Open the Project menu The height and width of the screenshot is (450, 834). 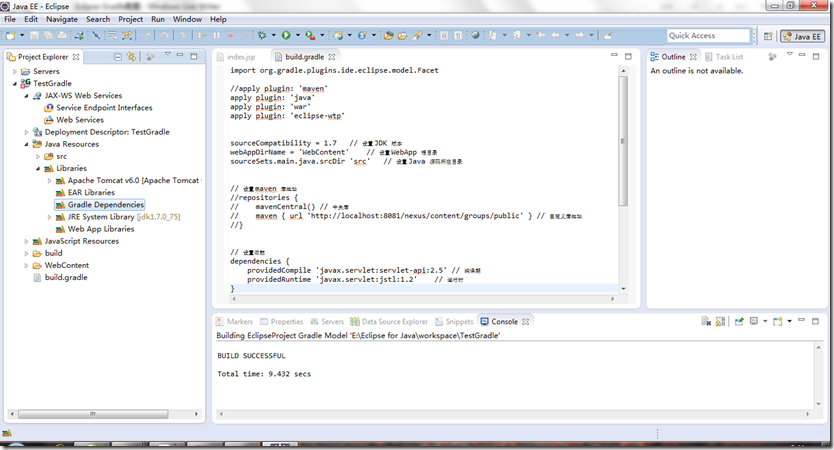click(x=130, y=19)
